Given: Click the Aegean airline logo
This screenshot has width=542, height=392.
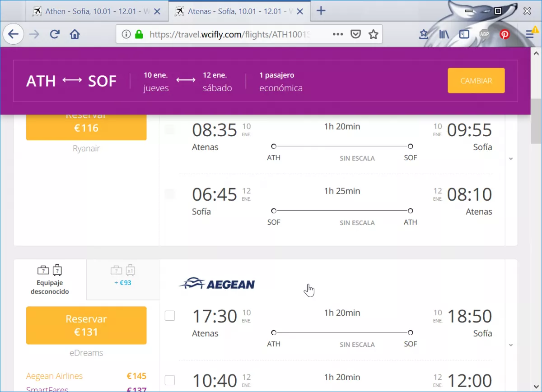Looking at the screenshot, I should pos(217,283).
